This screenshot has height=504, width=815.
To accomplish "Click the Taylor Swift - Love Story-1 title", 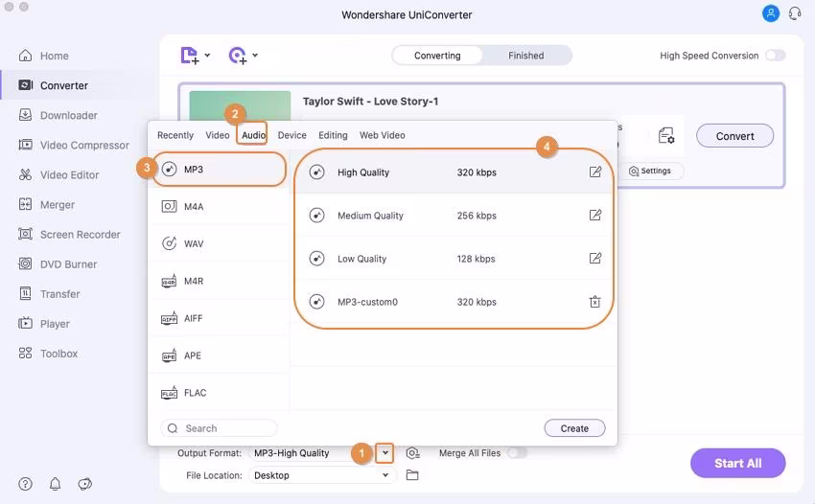I will (x=371, y=101).
